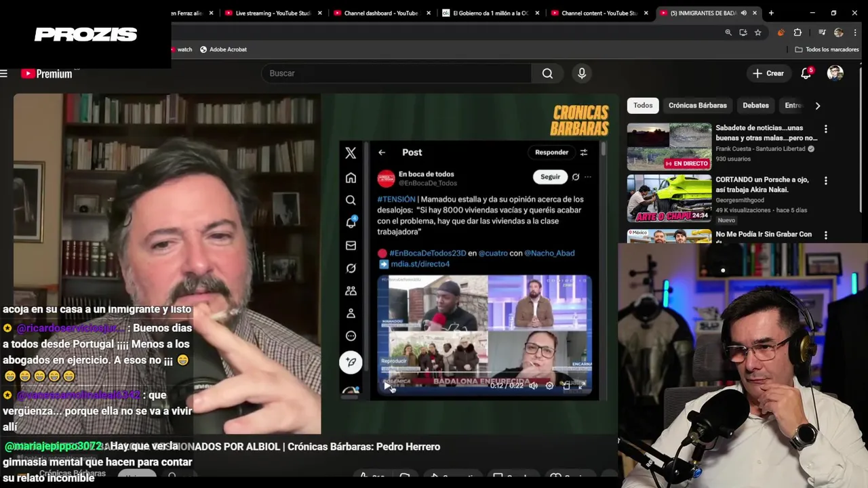This screenshot has width=868, height=488.
Task: Open Chrome media controls icon
Action: tap(822, 33)
